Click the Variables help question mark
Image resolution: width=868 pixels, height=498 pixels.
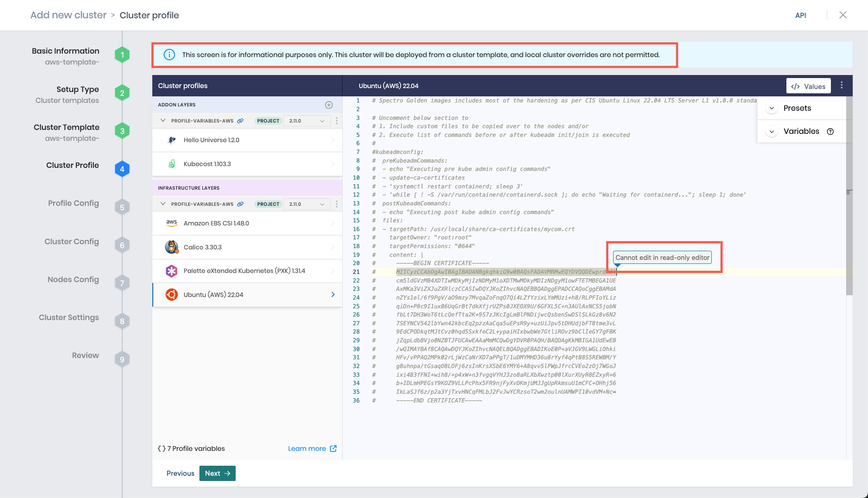(831, 131)
